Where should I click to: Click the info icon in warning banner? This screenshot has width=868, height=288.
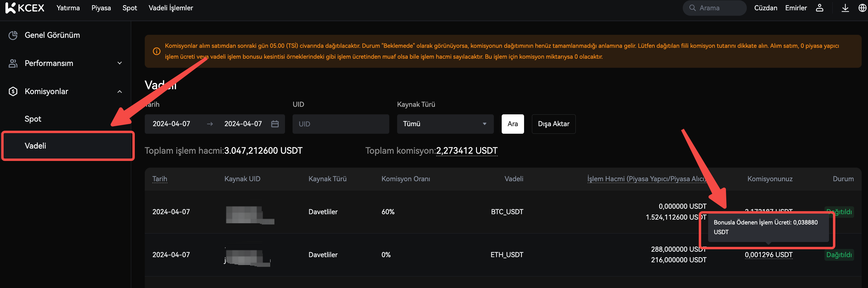pos(156,51)
